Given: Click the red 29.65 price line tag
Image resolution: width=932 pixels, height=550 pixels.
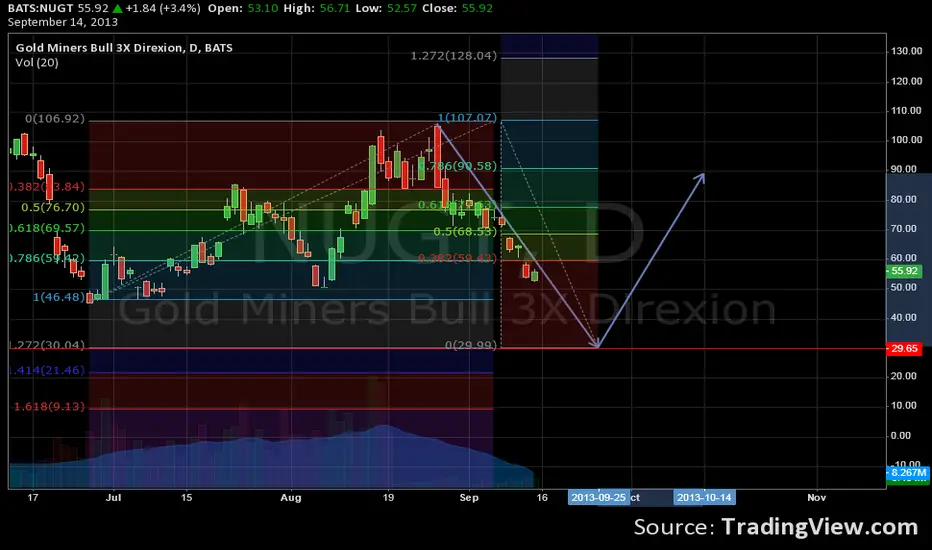Looking at the screenshot, I should click(x=904, y=348).
